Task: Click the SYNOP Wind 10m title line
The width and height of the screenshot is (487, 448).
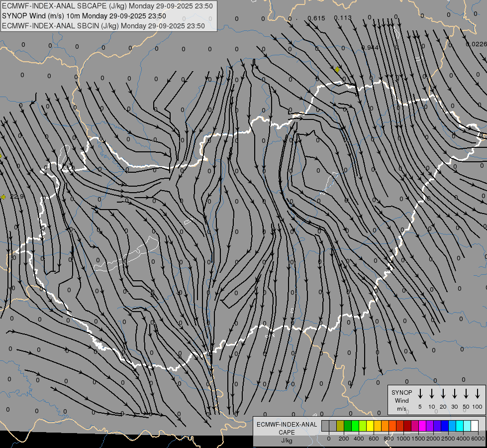Action: (84, 16)
